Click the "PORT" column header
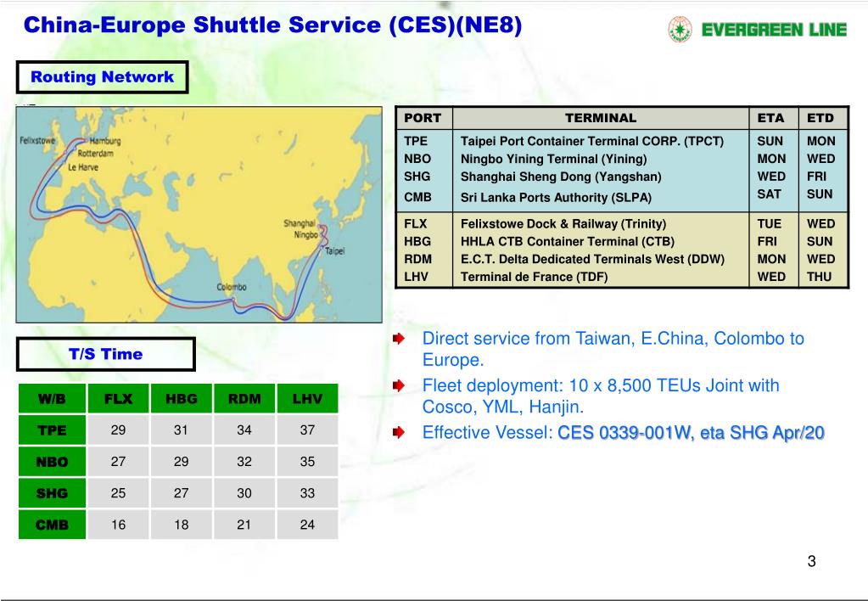Viewport: 868px width, 601px height. coord(423,118)
